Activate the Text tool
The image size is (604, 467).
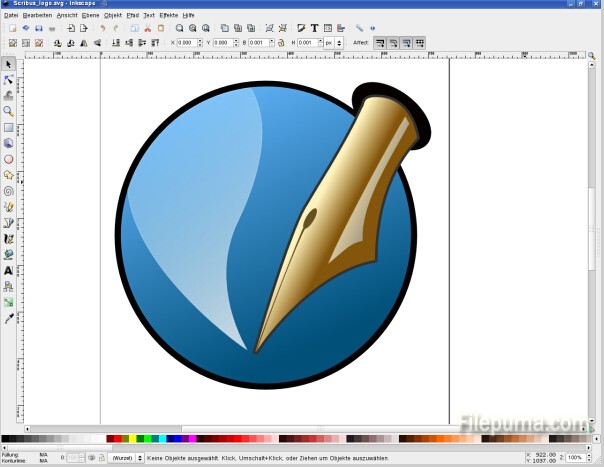[x=9, y=270]
